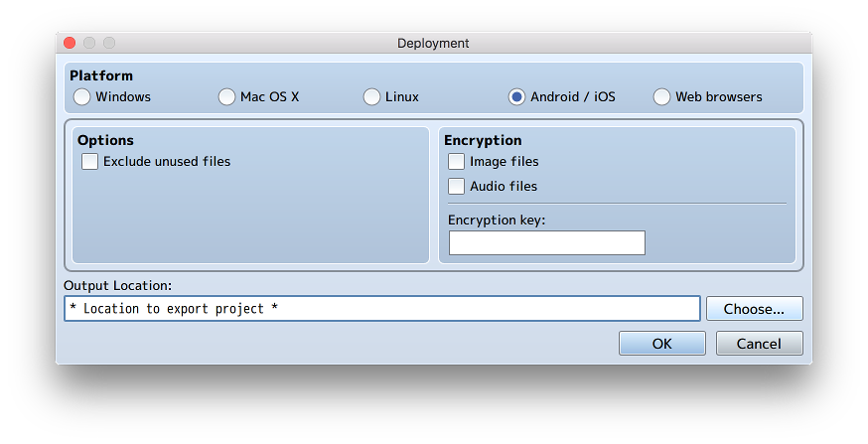Select the Windows platform radio button
This screenshot has height=444, width=868.
click(82, 97)
